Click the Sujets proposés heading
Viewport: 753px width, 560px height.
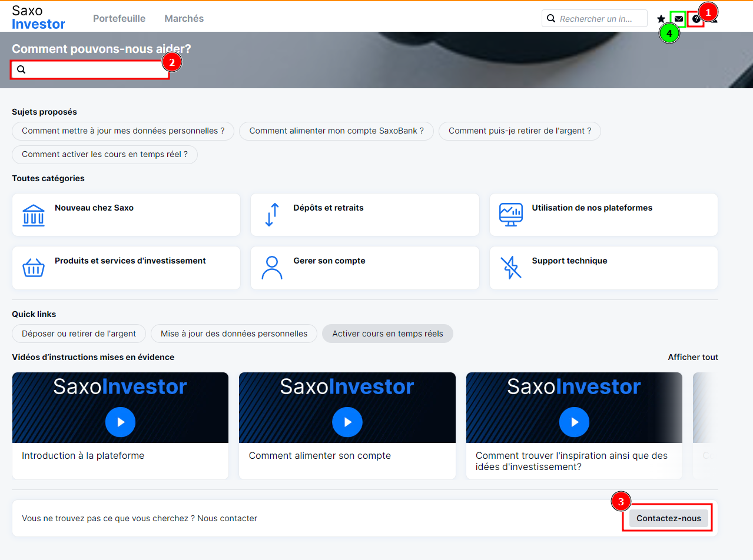tap(44, 112)
